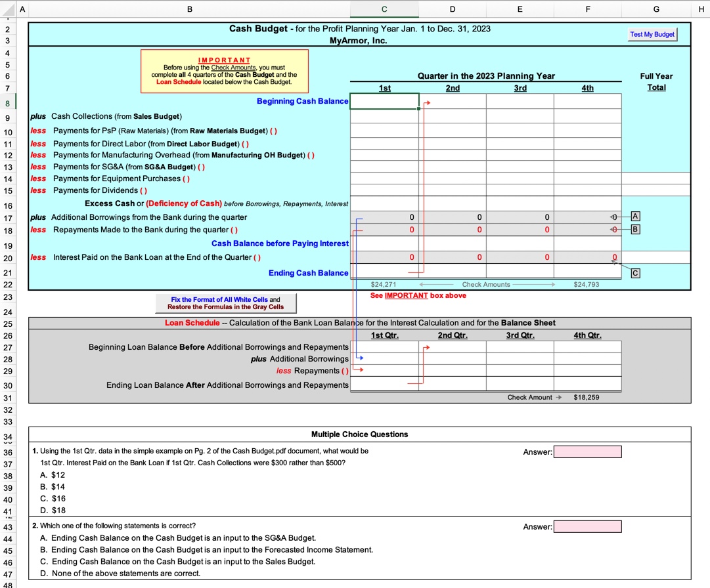The height and width of the screenshot is (588, 710).
Task: Click the IMPORTANT link below the check amounts row
Action: pyautogui.click(x=408, y=295)
